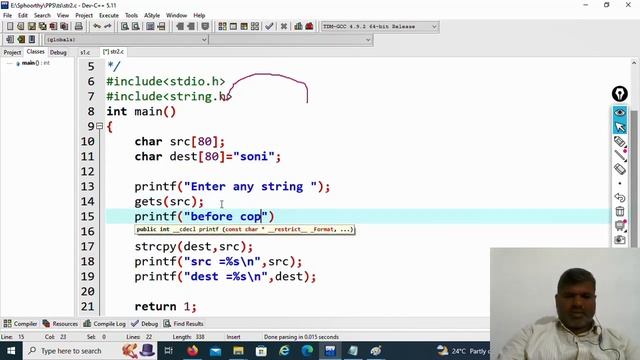Click the Open file toolbar icon
640x360 pixels.
point(20,27)
